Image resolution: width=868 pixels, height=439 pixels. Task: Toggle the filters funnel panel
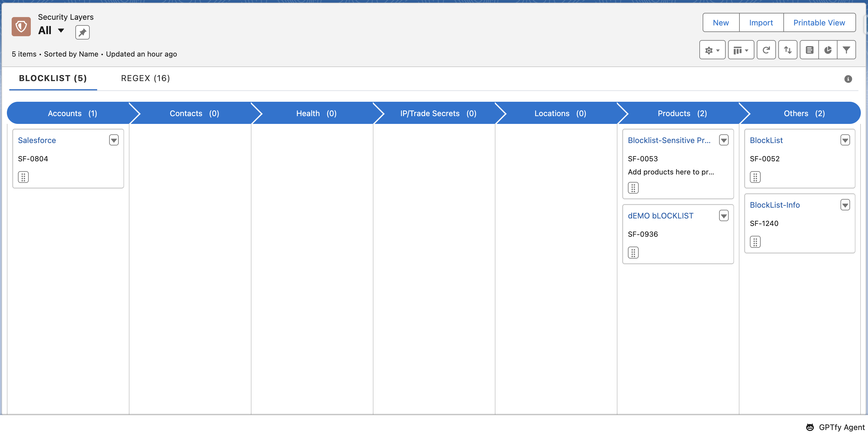pos(846,50)
